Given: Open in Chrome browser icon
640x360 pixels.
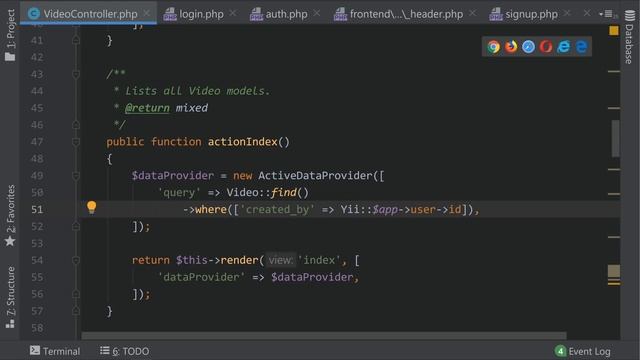Looking at the screenshot, I should click(493, 47).
